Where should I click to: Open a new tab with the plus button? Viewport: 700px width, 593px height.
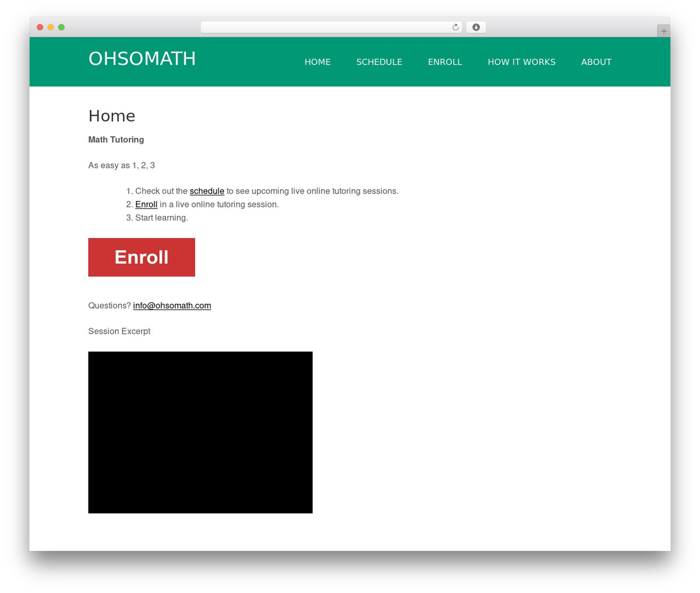(x=663, y=31)
